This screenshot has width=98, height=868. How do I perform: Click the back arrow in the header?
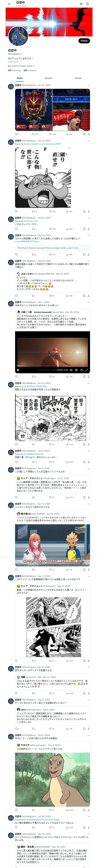click(x=9, y=4)
